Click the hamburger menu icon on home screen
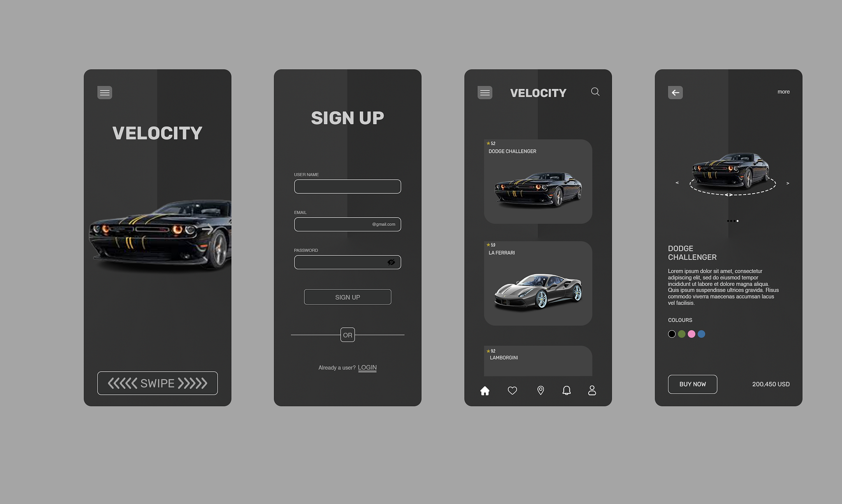 click(x=104, y=92)
